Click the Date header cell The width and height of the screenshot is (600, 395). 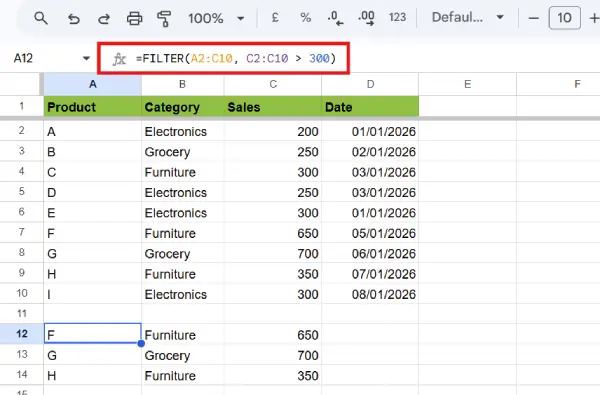pos(370,106)
